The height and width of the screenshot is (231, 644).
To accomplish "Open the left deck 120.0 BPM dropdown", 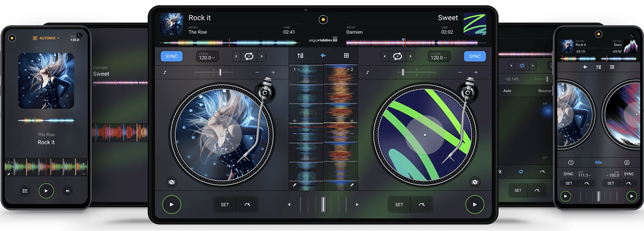I will (207, 56).
